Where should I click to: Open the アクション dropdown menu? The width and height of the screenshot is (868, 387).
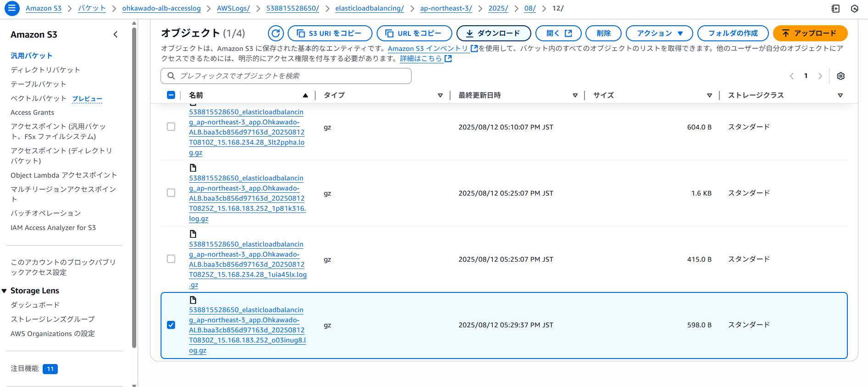[659, 33]
